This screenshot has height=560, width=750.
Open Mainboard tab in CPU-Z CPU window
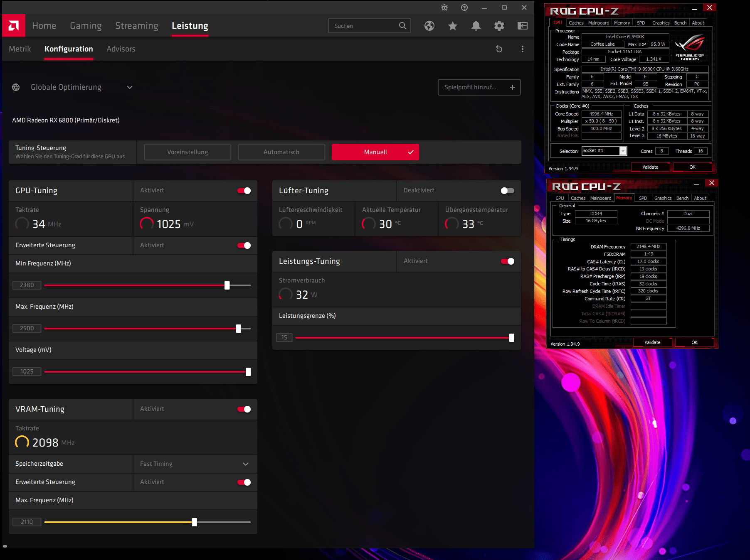[x=599, y=23]
